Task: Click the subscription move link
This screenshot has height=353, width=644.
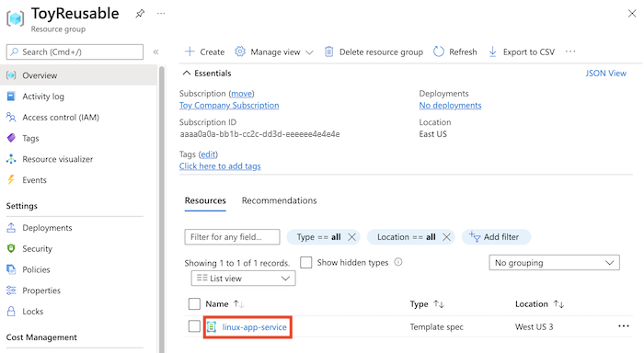Action: click(241, 94)
